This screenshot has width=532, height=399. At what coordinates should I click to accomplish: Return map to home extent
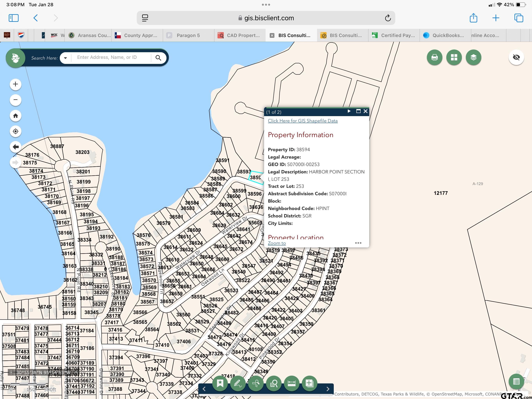(15, 116)
